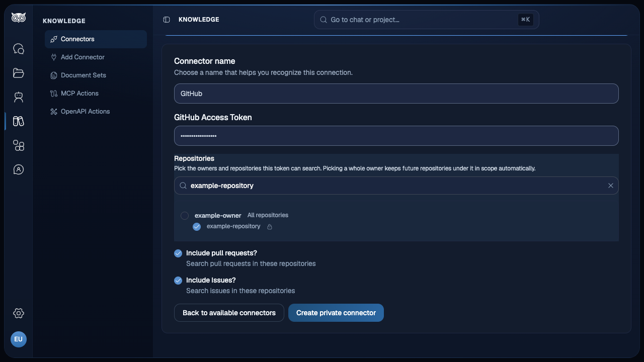Open the user chat bubble sidebar icon
Screen dimensions: 644x362
[x=19, y=169]
